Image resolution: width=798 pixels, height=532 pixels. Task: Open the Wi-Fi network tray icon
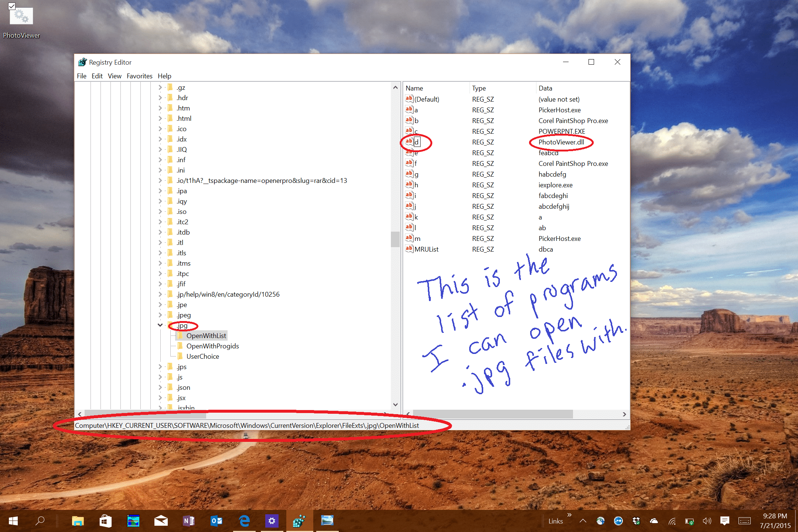pos(672,521)
